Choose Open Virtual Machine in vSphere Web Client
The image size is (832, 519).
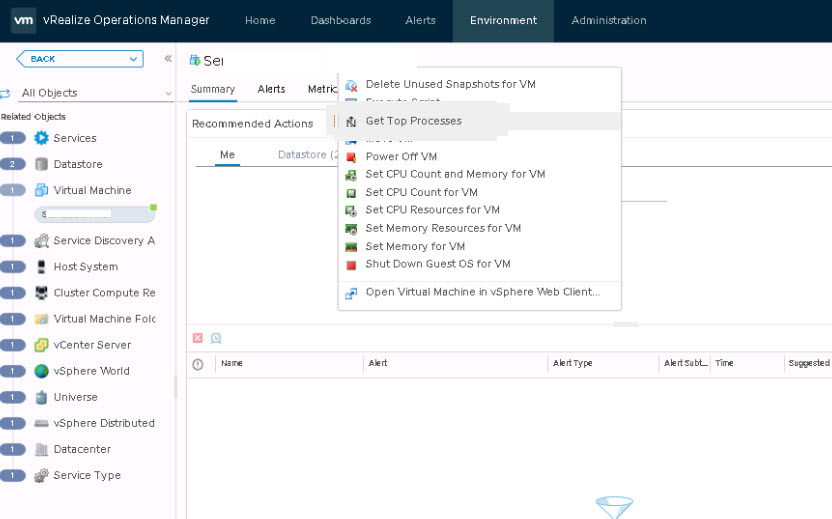point(482,292)
